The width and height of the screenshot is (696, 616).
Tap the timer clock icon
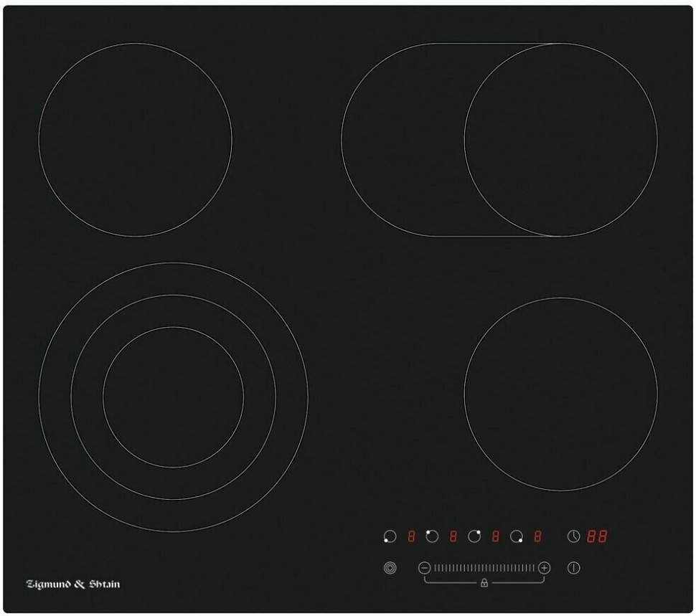pos(573,536)
